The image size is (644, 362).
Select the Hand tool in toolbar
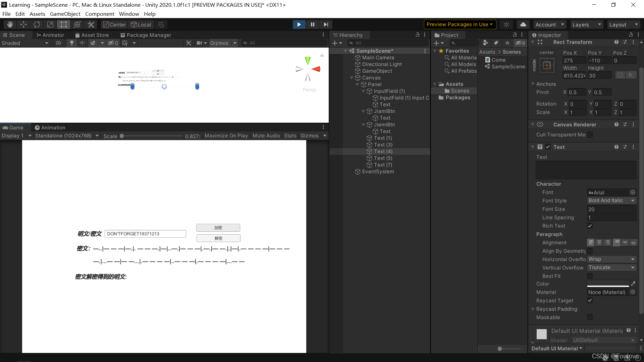point(10,24)
